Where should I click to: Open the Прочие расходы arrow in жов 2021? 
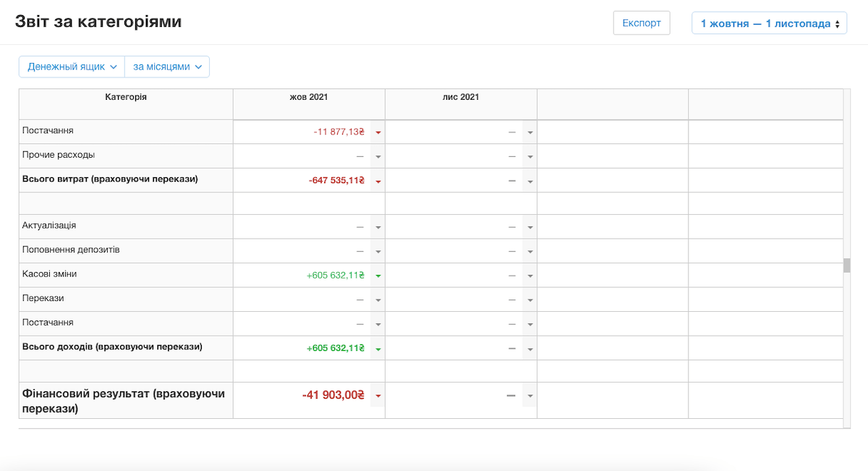click(378, 156)
